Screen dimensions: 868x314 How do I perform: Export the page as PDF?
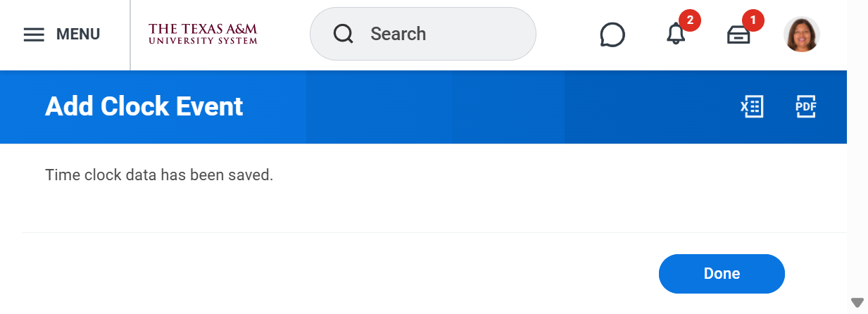(x=805, y=106)
